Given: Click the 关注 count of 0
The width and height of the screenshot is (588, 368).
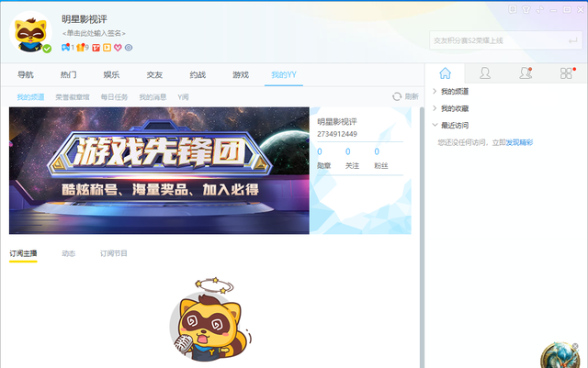Looking at the screenshot, I should [x=348, y=151].
